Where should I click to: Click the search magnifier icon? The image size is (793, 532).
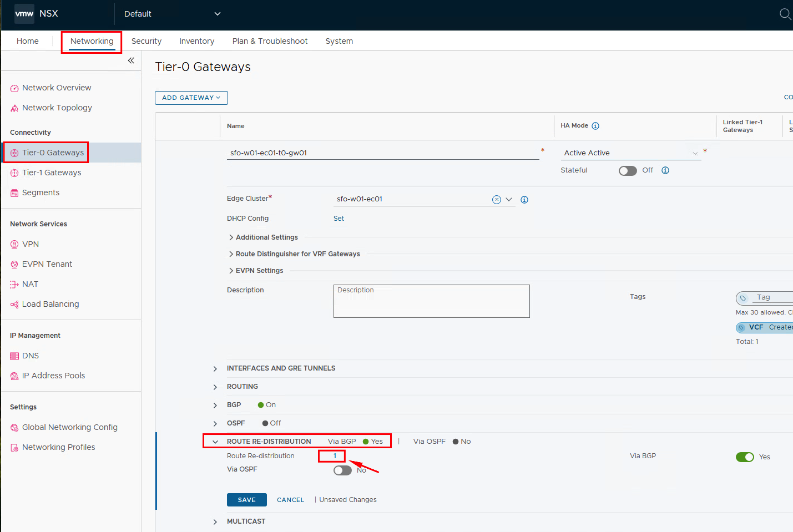coord(785,14)
